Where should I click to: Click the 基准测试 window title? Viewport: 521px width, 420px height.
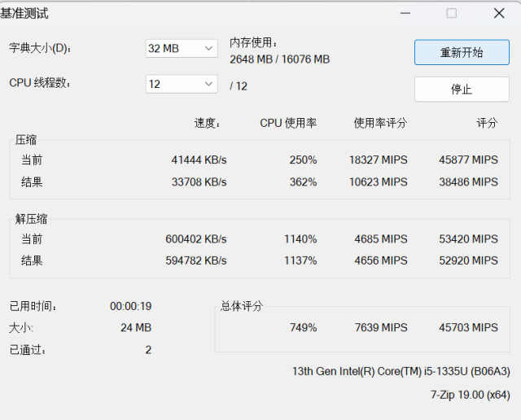(24, 13)
